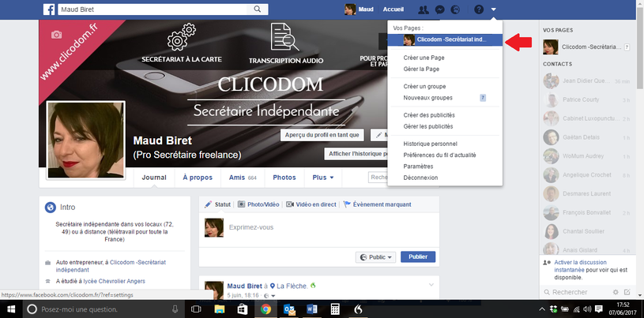Open Maud profile link in top bar
Screen dimensions: 644x318
coord(359,9)
